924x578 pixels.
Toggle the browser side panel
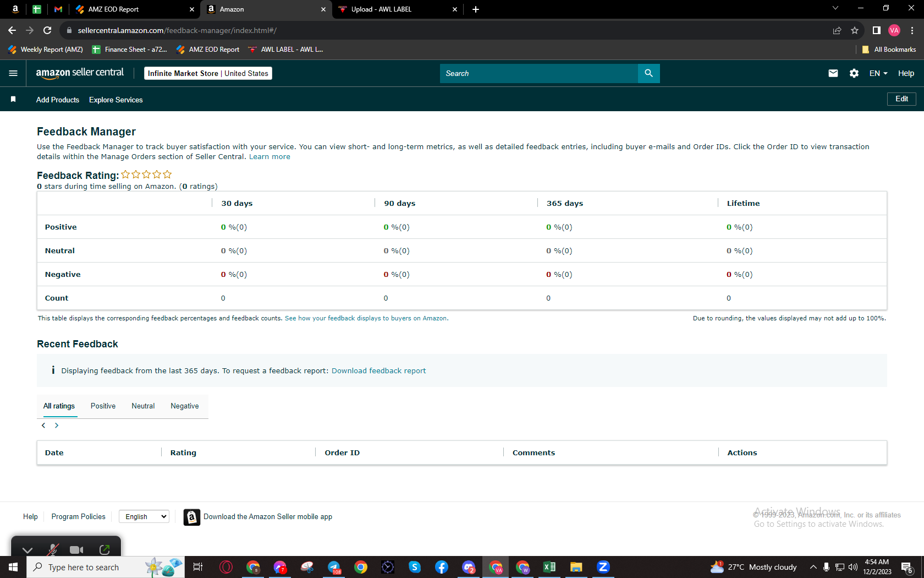(x=877, y=30)
